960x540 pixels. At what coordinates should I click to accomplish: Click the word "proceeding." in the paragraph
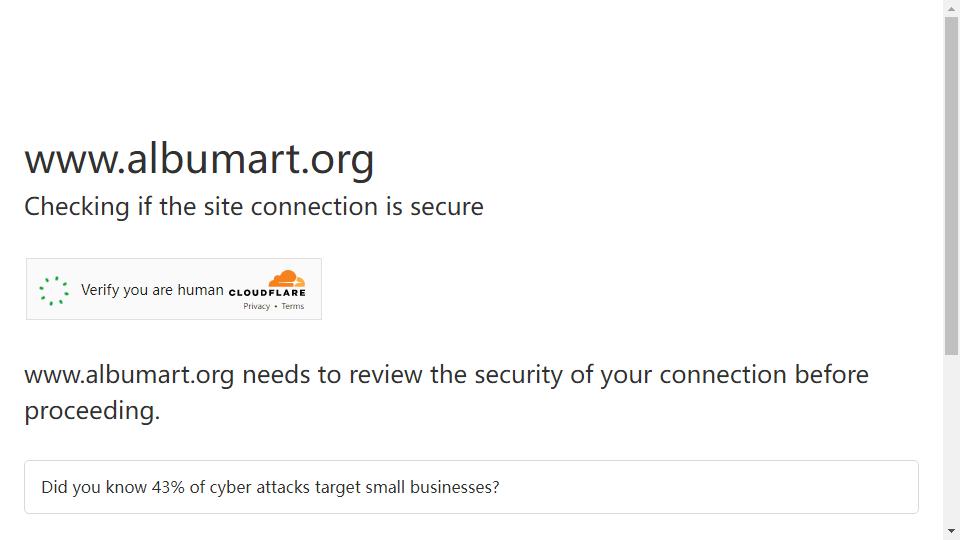92,411
